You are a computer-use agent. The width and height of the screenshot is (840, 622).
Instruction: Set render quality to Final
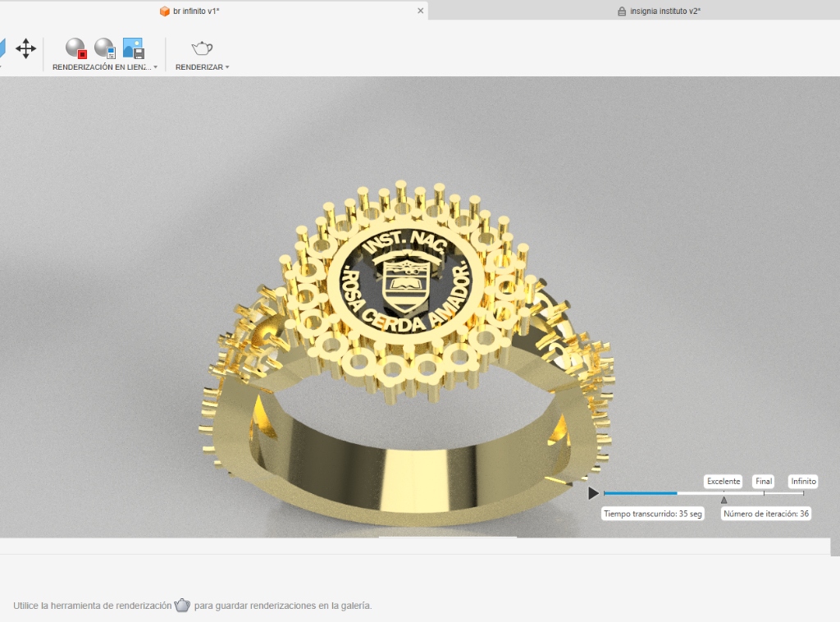[x=764, y=481]
